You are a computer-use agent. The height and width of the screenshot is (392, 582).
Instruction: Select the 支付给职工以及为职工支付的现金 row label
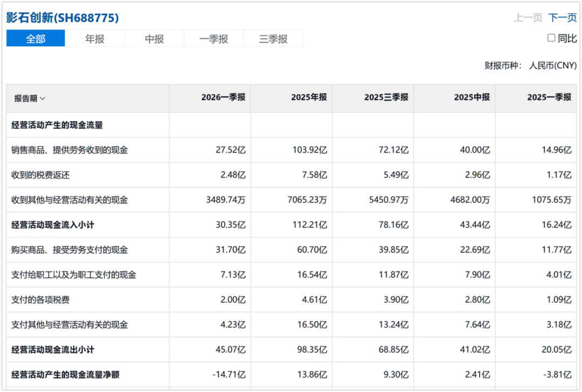click(73, 275)
